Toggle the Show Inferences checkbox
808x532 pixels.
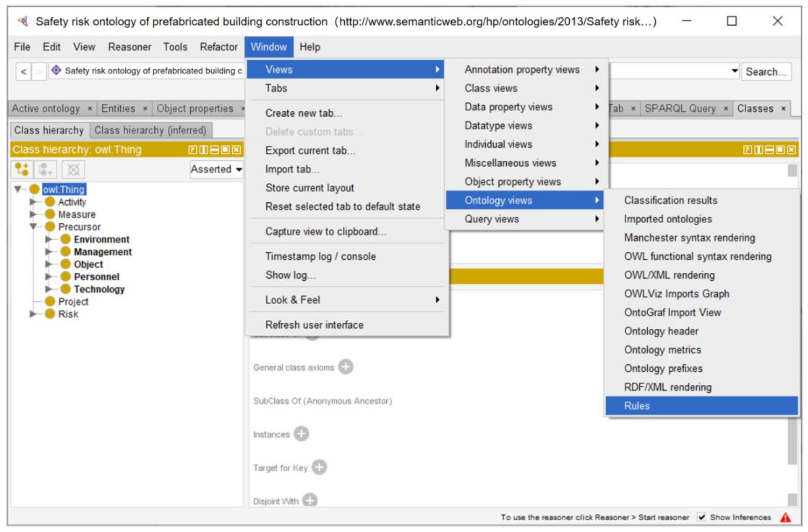point(701,517)
